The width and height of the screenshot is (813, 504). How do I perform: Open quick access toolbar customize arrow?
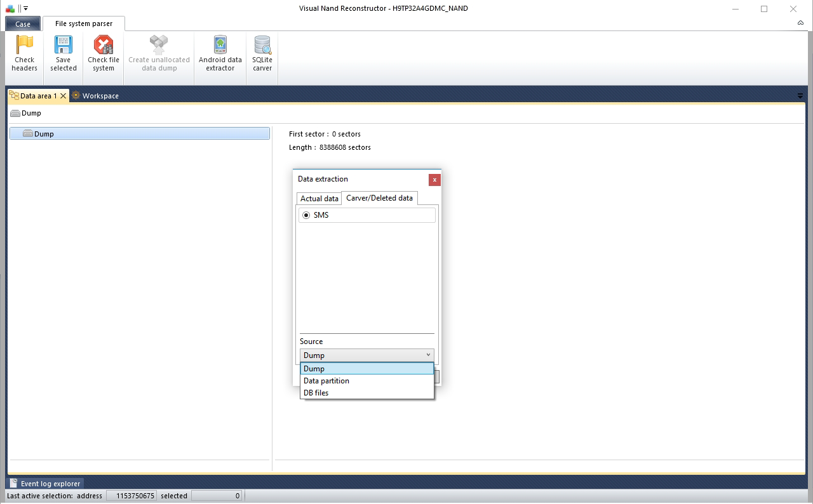click(x=25, y=8)
